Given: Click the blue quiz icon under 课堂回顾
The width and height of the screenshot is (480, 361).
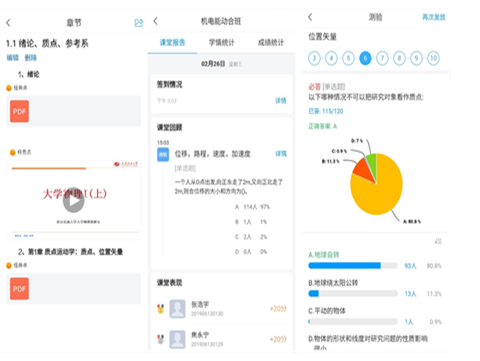Looking at the screenshot, I should coord(163,155).
